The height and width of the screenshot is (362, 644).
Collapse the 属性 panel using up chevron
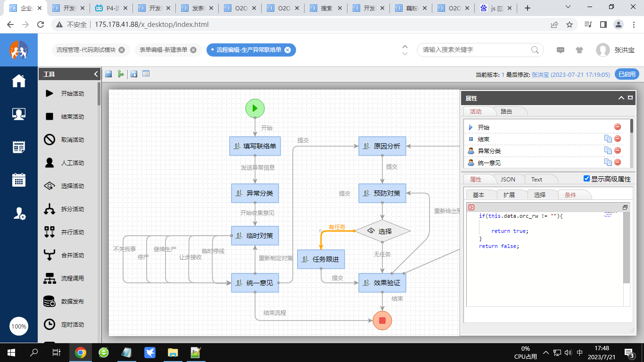pyautogui.click(x=621, y=98)
